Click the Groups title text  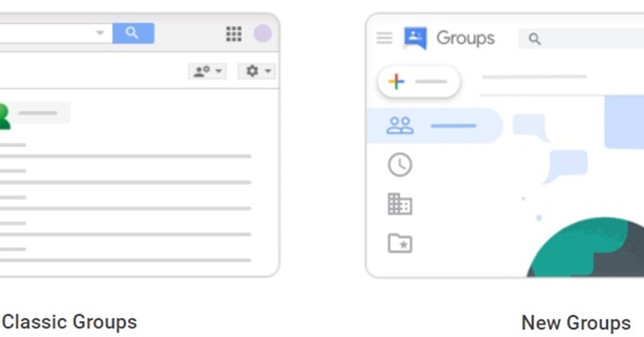point(465,38)
